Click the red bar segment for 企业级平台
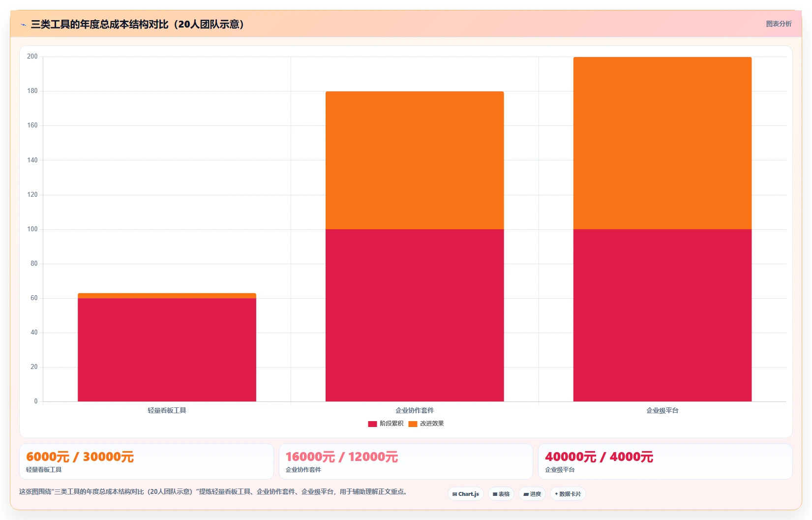The height and width of the screenshot is (520, 812). coord(662,315)
